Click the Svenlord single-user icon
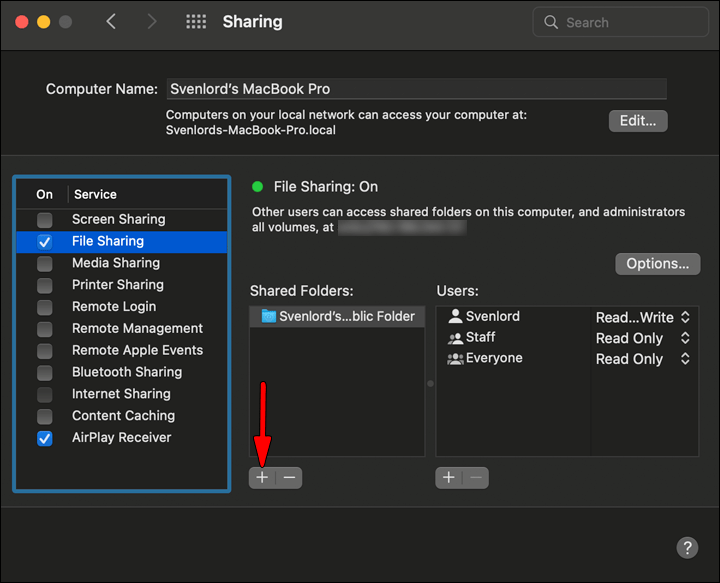Viewport: 720px width, 583px height. click(455, 316)
